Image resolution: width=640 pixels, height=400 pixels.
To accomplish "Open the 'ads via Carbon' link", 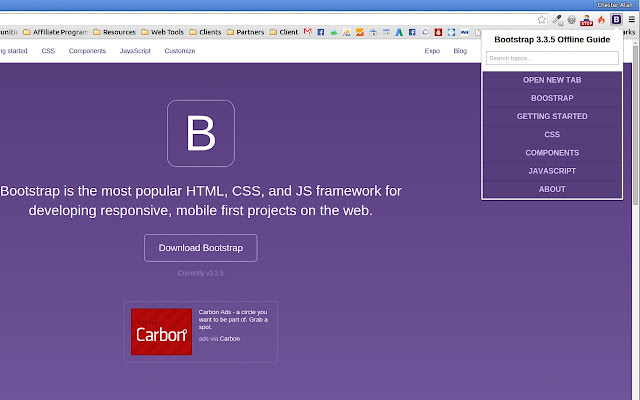I will pyautogui.click(x=219, y=339).
